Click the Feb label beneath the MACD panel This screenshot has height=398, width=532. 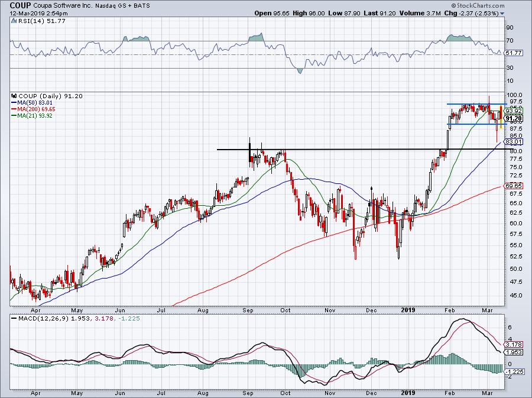click(x=450, y=393)
